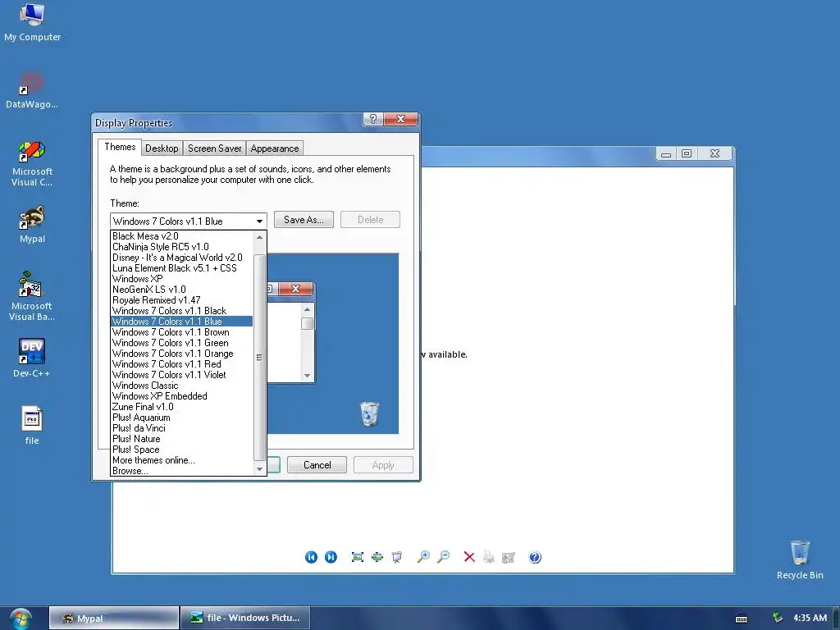Viewport: 840px width, 630px height.
Task: Select the DataWago... desktop shortcut
Action: (32, 90)
